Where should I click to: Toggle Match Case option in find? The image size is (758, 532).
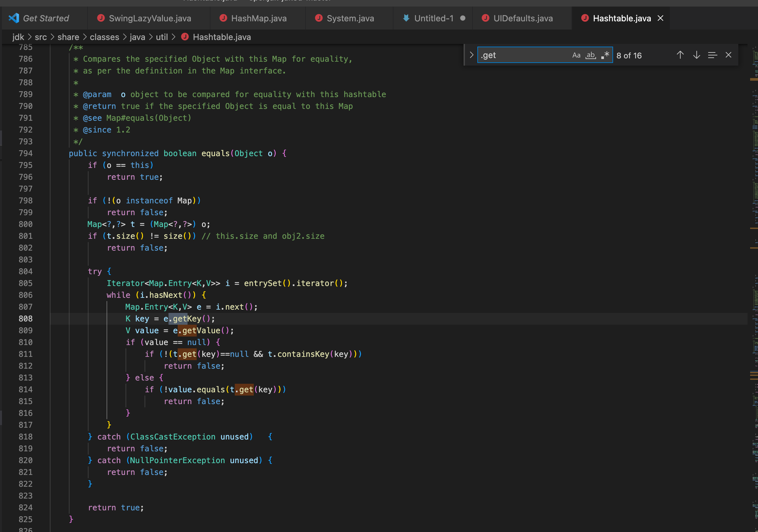click(576, 55)
